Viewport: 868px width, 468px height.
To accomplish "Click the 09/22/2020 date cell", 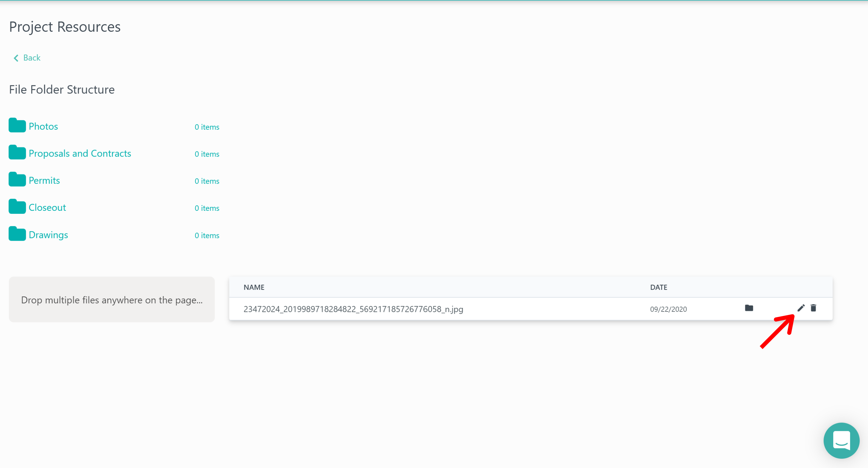I will (668, 309).
